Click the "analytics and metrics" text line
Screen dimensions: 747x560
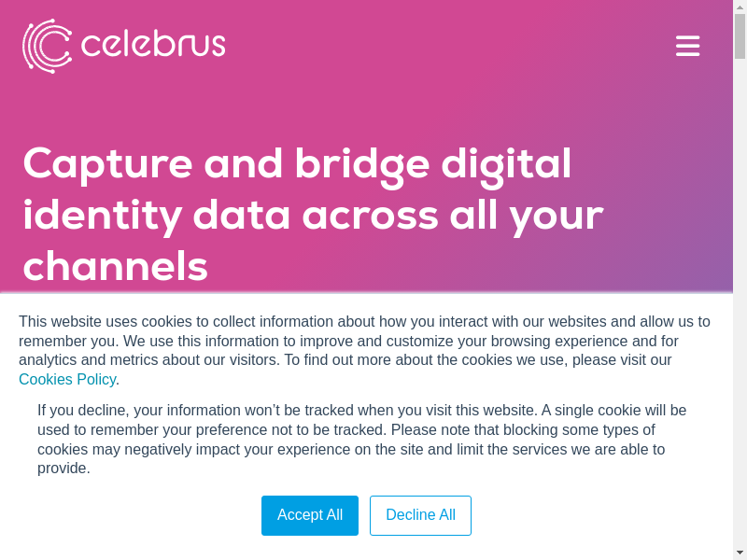tap(112, 360)
